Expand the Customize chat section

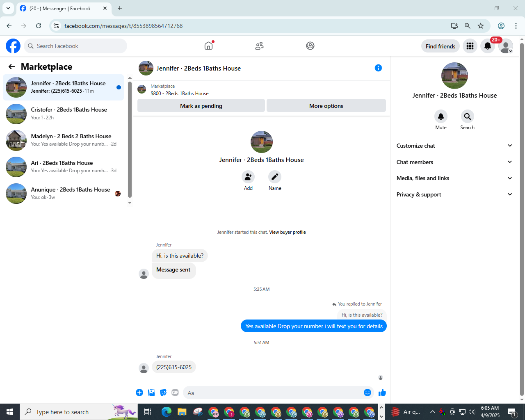tap(454, 146)
